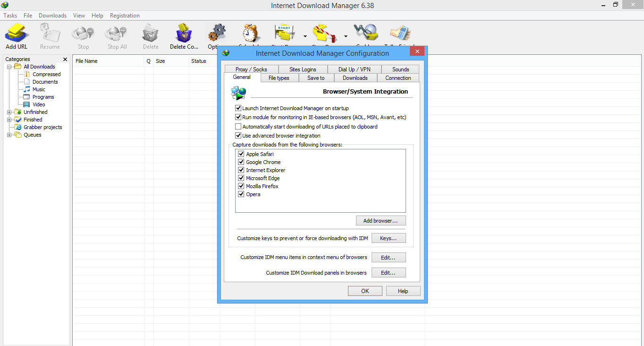Uncheck Internet Explorer browser capture
Screen dimensions: 644x346
tap(241, 170)
